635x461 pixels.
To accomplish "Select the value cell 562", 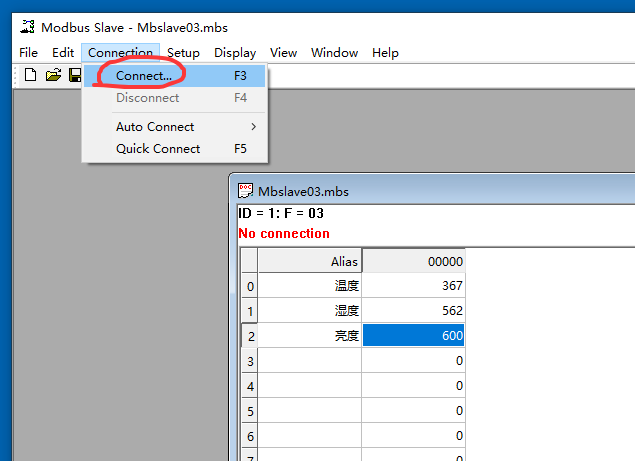I will (x=413, y=311).
